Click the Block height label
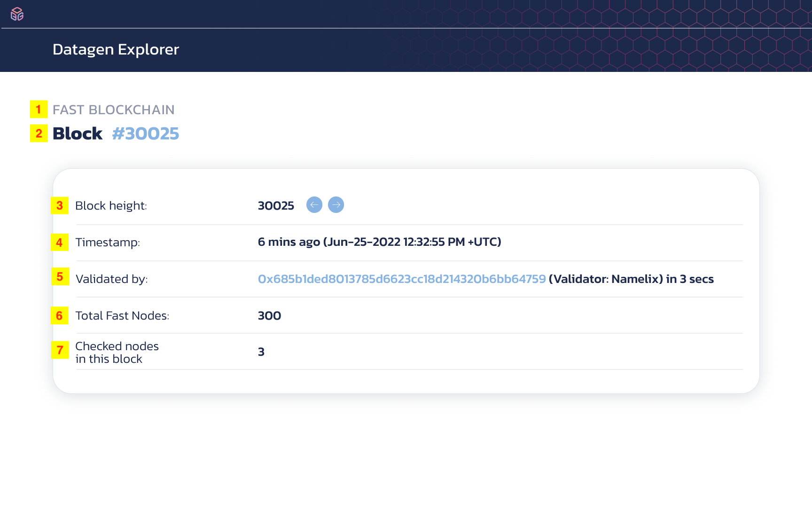The image size is (812, 525). pyautogui.click(x=111, y=206)
